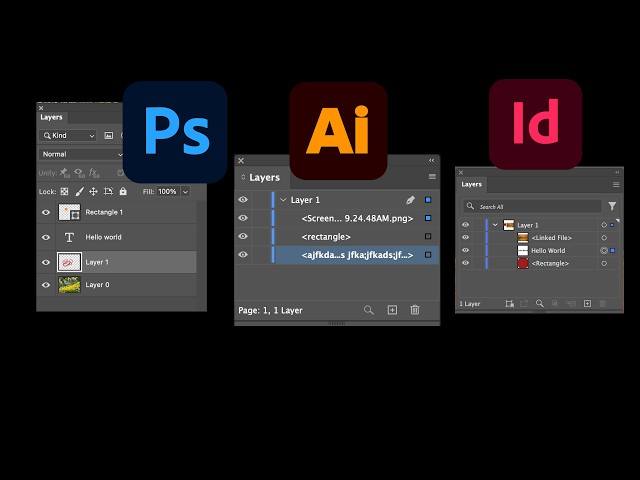This screenshot has width=640, height=480.
Task: Click the Unify layer position pin icon
Action: tap(64, 173)
